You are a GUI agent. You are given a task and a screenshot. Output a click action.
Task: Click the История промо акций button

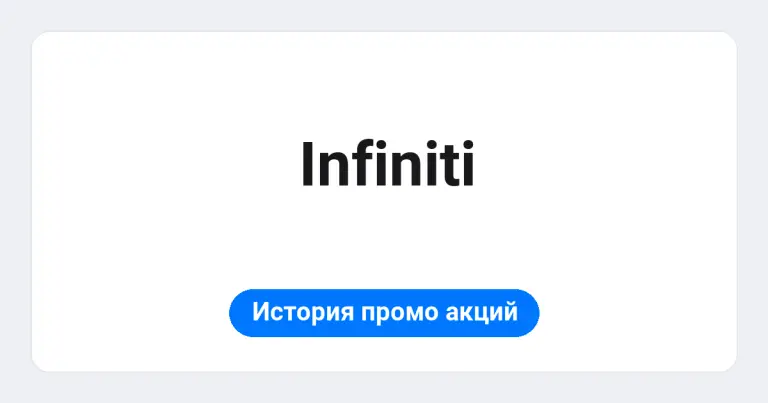(x=384, y=312)
